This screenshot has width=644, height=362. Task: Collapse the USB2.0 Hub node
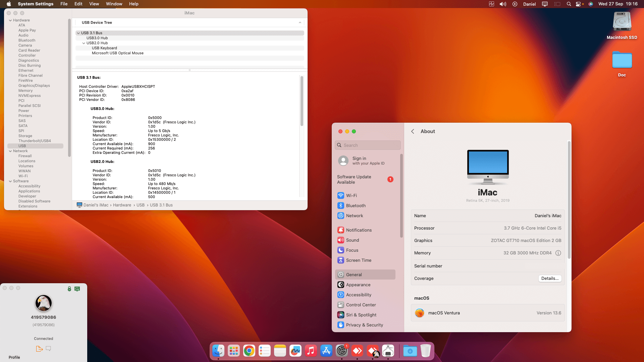click(x=84, y=43)
